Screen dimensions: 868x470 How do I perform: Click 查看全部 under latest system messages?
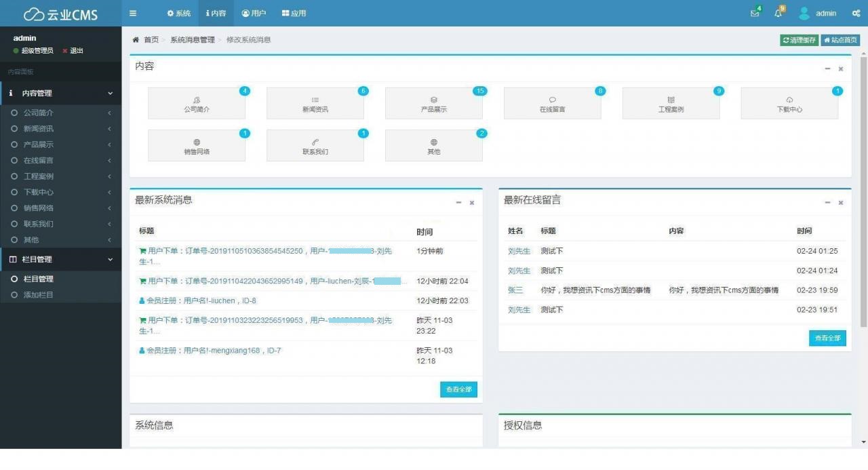pyautogui.click(x=458, y=389)
